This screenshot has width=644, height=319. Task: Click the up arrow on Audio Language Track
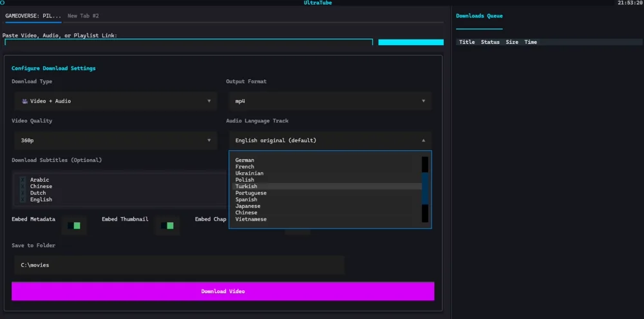[424, 140]
